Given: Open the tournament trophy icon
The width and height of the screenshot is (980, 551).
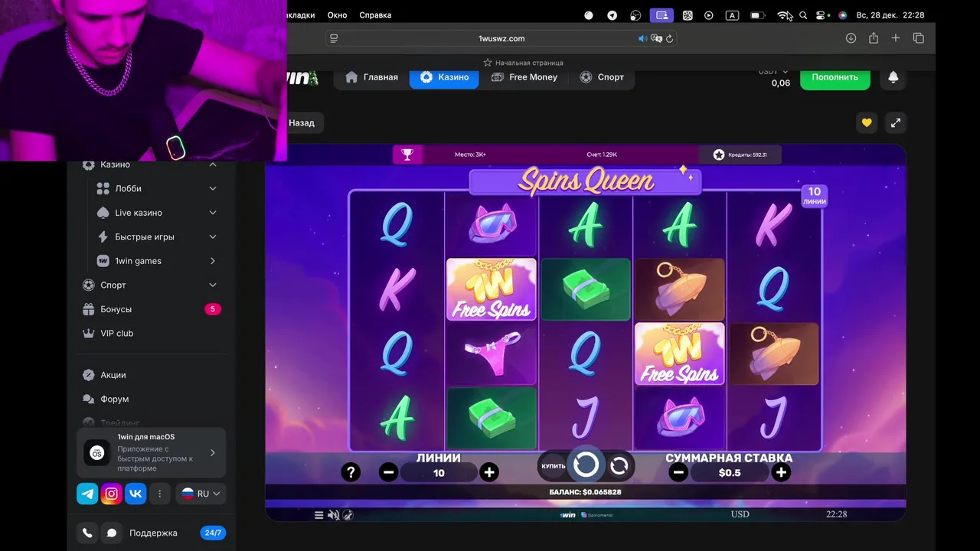Looking at the screenshot, I should 407,155.
